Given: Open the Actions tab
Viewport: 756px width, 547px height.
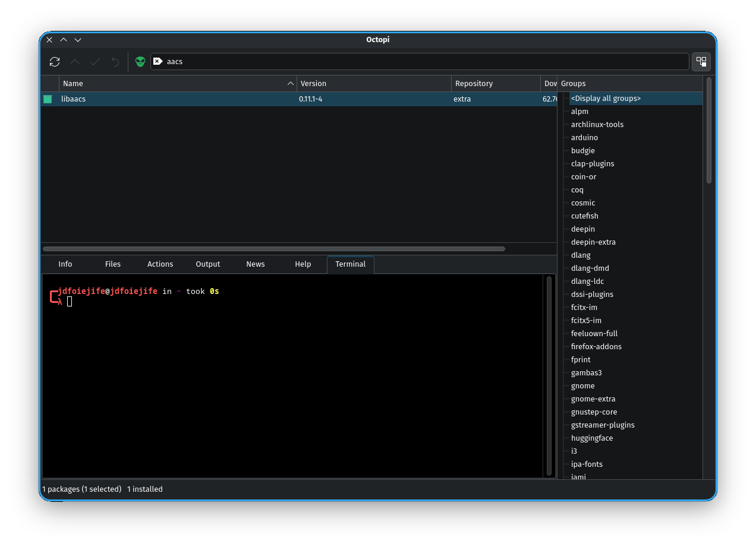Looking at the screenshot, I should pos(160,264).
